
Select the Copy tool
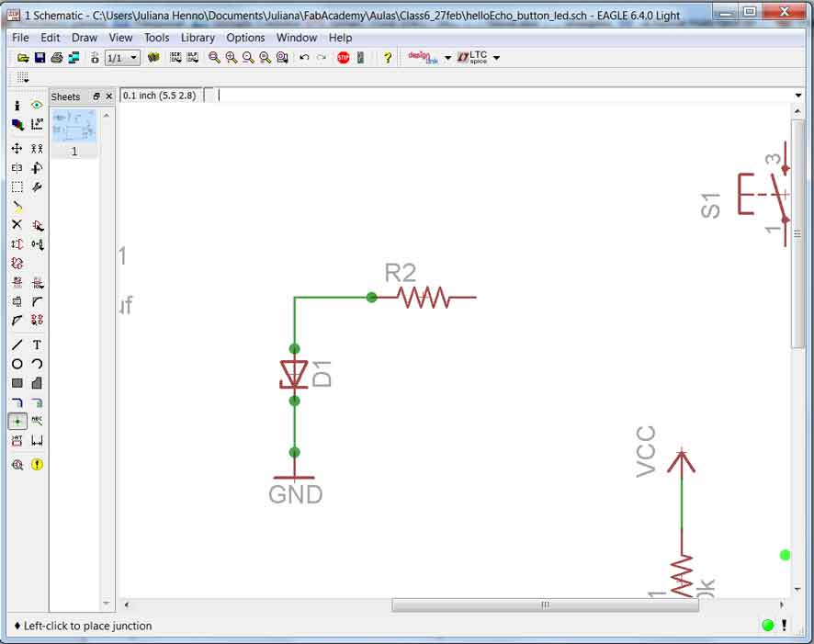coord(37,149)
